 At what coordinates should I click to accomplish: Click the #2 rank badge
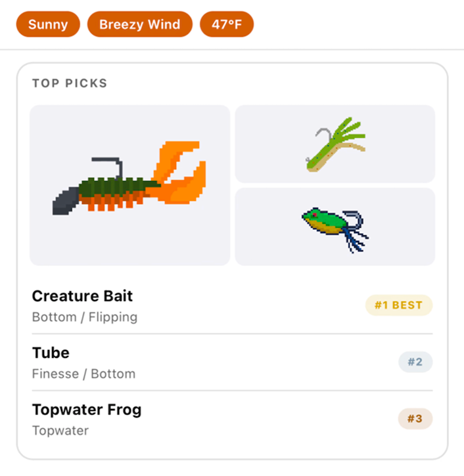415,362
